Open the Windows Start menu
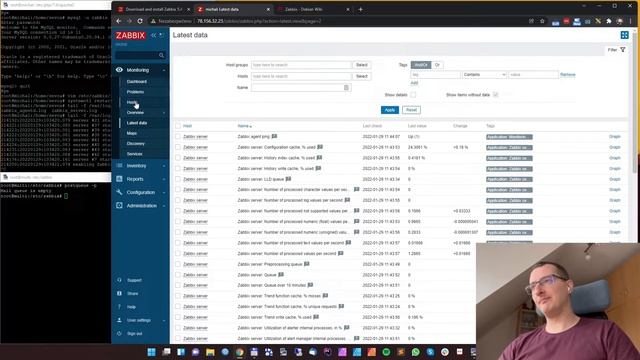 click(x=151, y=352)
